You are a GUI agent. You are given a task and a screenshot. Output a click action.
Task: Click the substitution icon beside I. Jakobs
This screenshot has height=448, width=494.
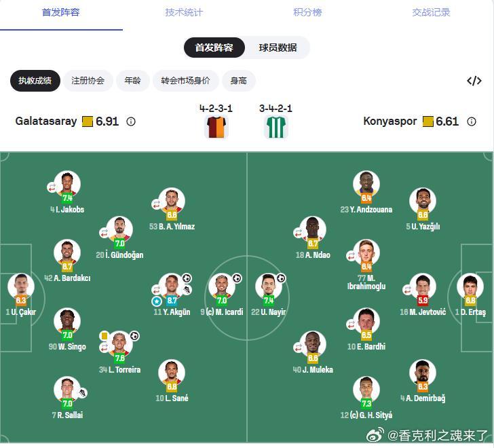point(52,187)
